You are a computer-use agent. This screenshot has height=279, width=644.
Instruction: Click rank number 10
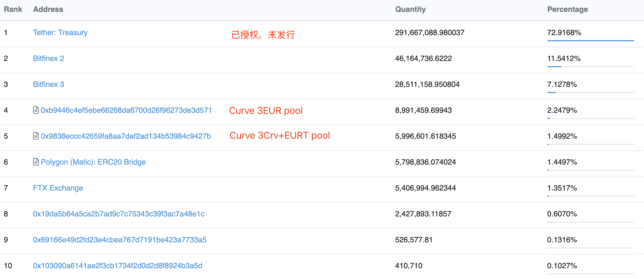click(8, 266)
